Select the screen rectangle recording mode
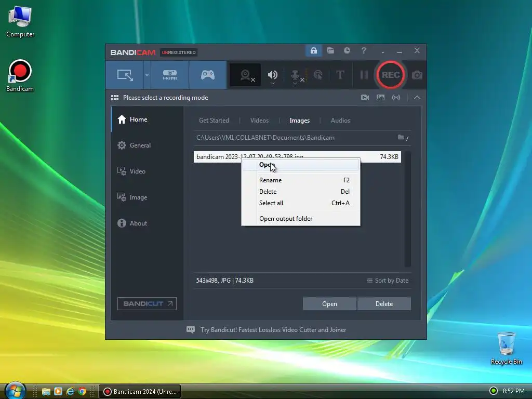This screenshot has width=532, height=399. pyautogui.click(x=125, y=75)
